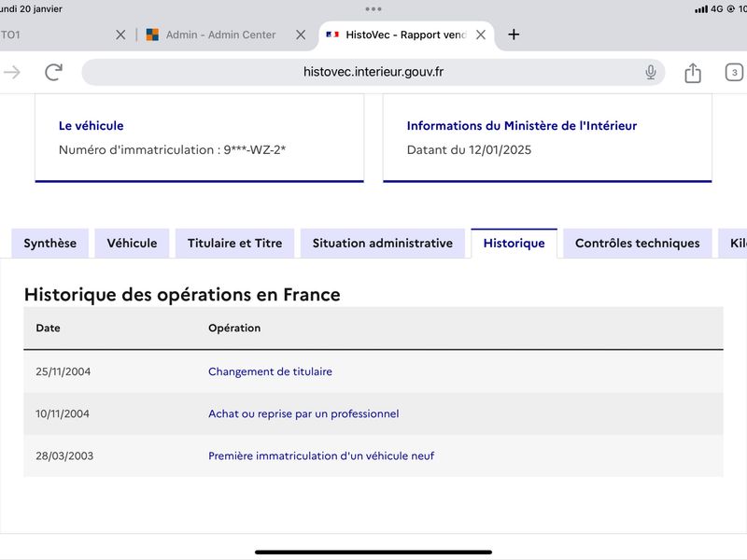Screen dimensions: 747x560
Task: Tap the microphone icon in address bar
Action: click(x=650, y=73)
